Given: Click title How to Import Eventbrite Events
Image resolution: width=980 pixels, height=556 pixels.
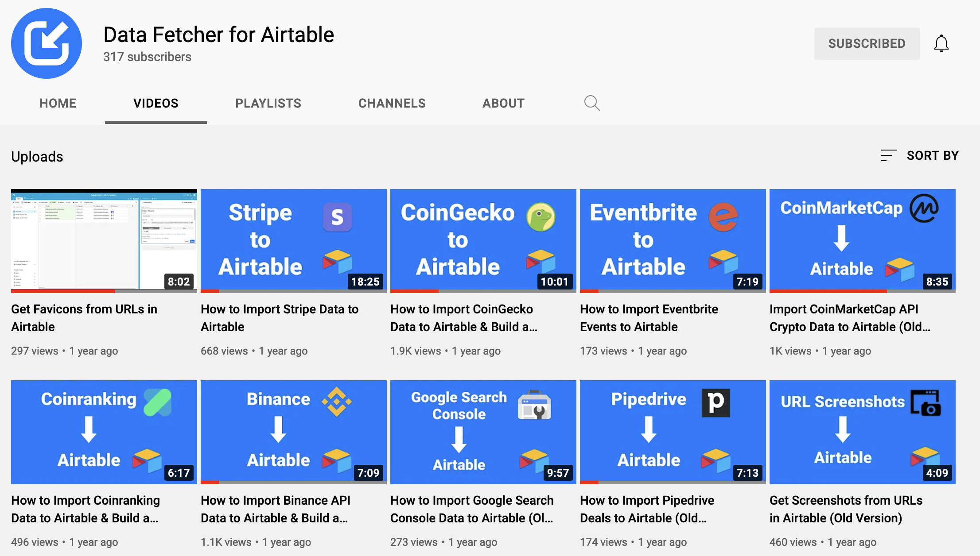Looking at the screenshot, I should [649, 318].
